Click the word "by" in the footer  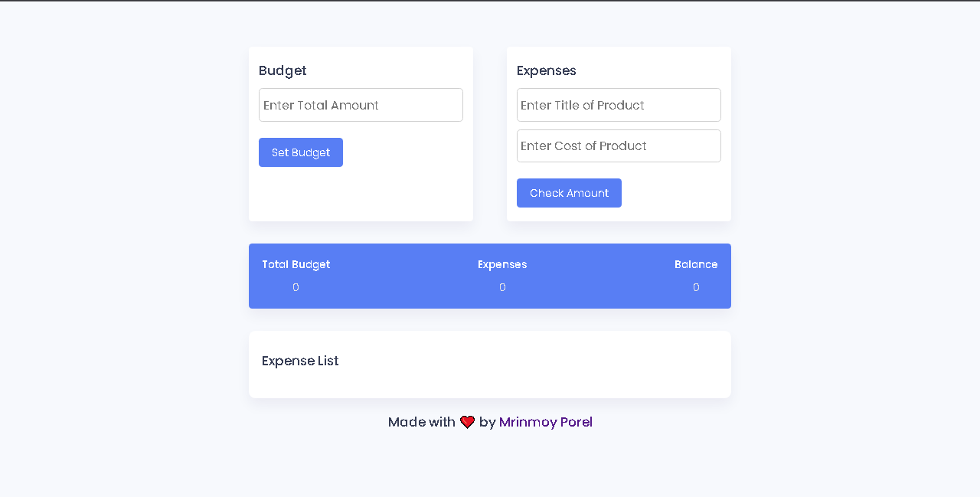(x=487, y=422)
